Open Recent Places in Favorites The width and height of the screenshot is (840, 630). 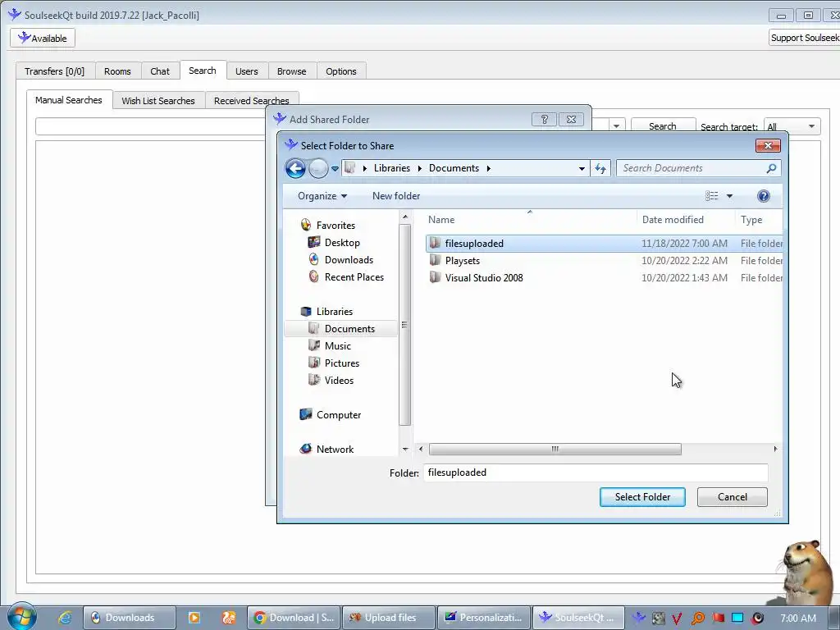pos(354,277)
